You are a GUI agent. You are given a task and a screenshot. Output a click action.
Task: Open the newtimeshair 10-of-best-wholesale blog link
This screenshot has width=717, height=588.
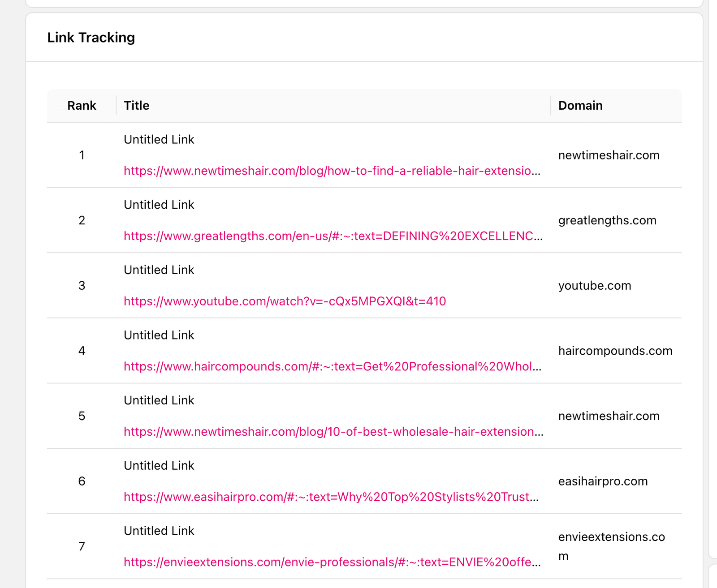pos(333,432)
